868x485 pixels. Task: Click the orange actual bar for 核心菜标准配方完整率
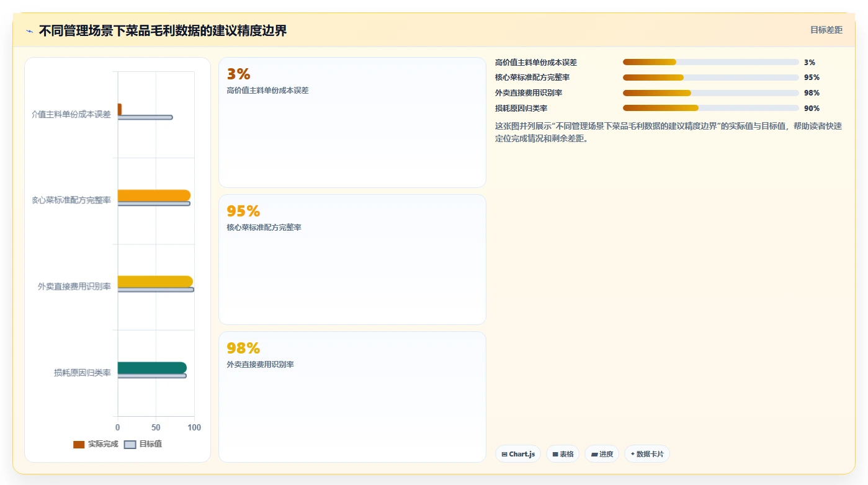tap(154, 195)
